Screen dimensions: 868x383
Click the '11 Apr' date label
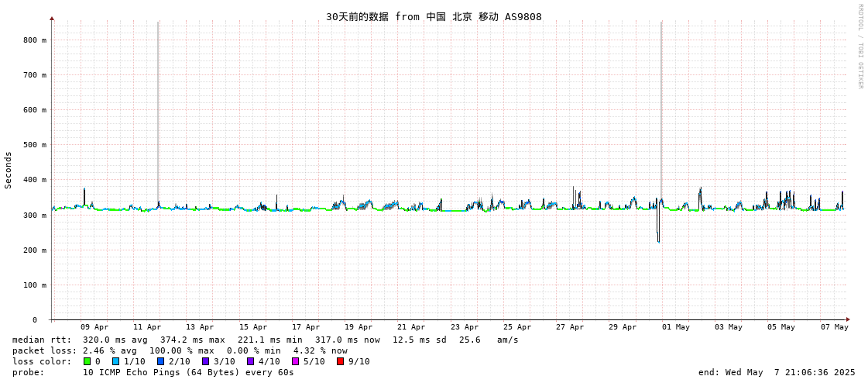tap(146, 327)
